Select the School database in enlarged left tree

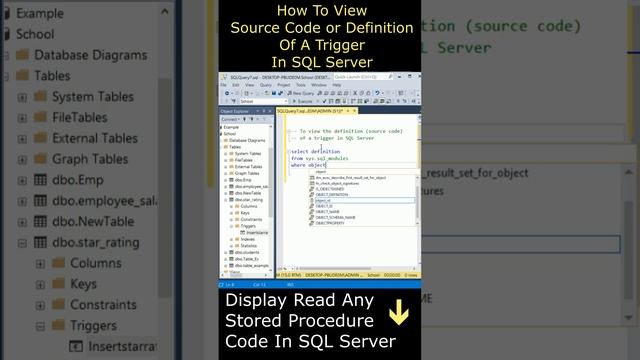tap(35, 34)
